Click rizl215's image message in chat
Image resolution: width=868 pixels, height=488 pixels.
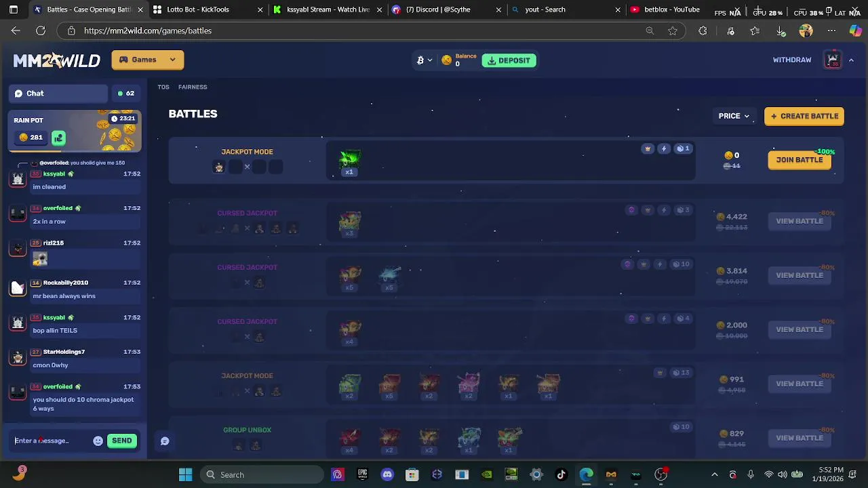40,258
